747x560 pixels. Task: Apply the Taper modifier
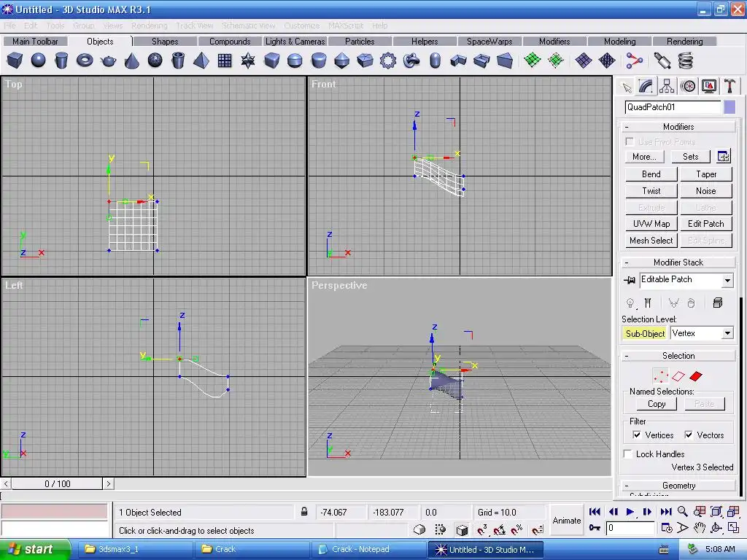click(x=706, y=174)
